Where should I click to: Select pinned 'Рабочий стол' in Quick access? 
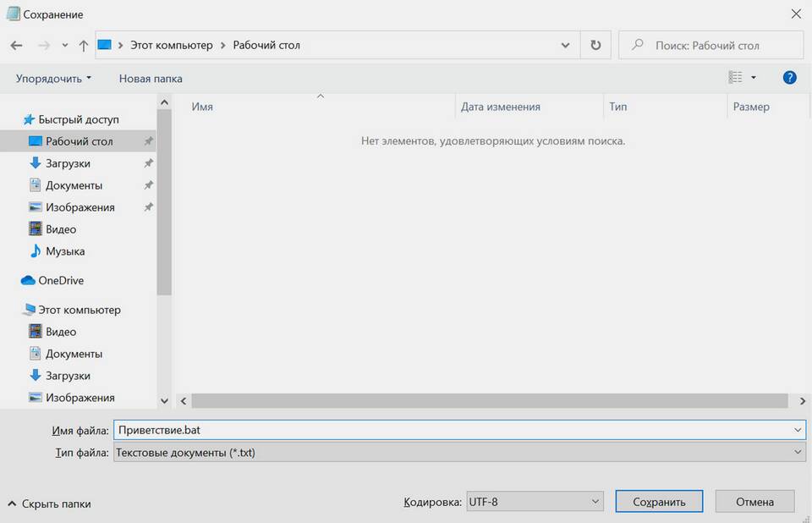79,141
